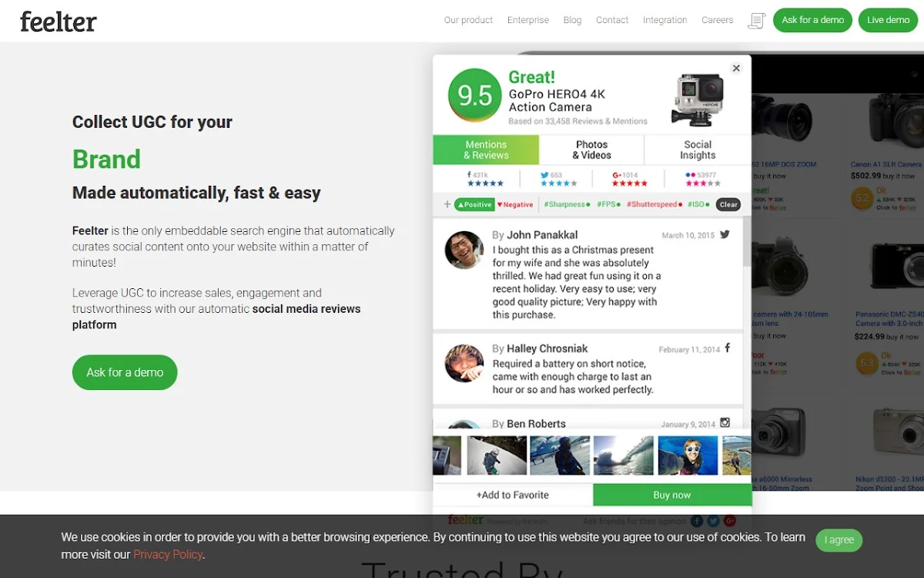Image resolution: width=924 pixels, height=578 pixels.
Task: Accept cookies with the I agree button
Action: pos(839,540)
